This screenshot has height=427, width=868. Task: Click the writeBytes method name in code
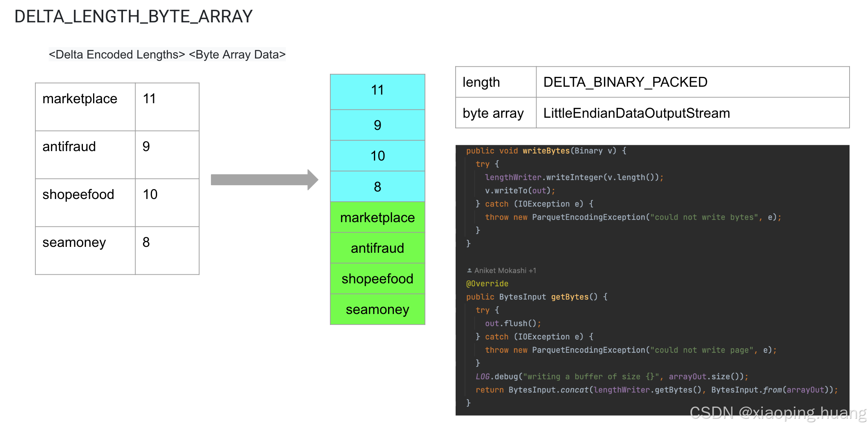(x=546, y=151)
